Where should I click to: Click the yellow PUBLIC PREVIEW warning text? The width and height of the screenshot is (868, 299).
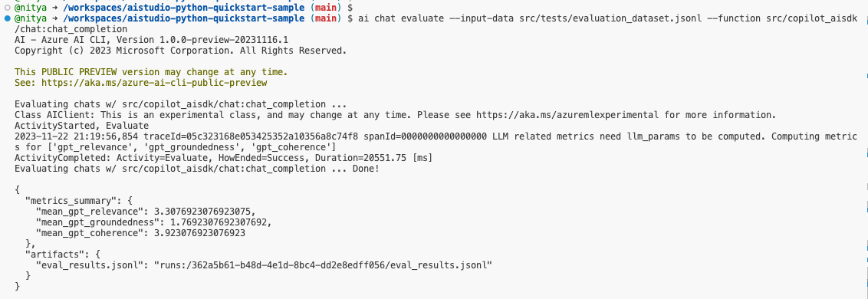[x=151, y=72]
